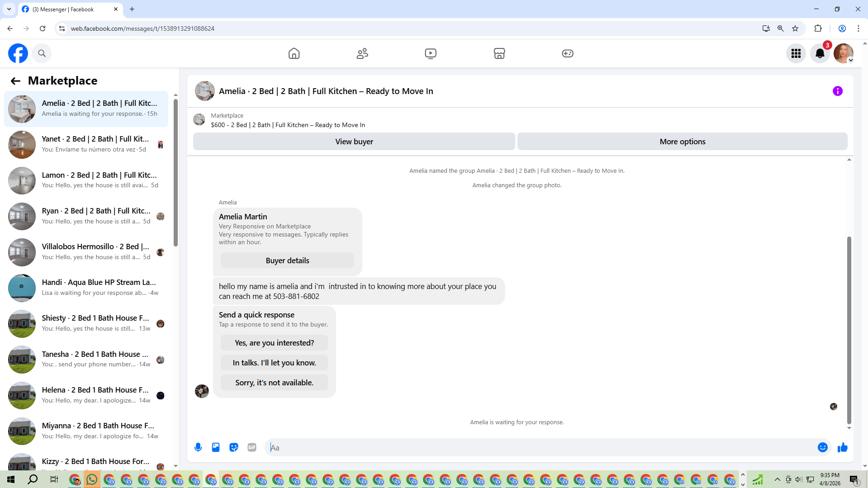
Task: Open the emoji picker
Action: pyautogui.click(x=823, y=447)
